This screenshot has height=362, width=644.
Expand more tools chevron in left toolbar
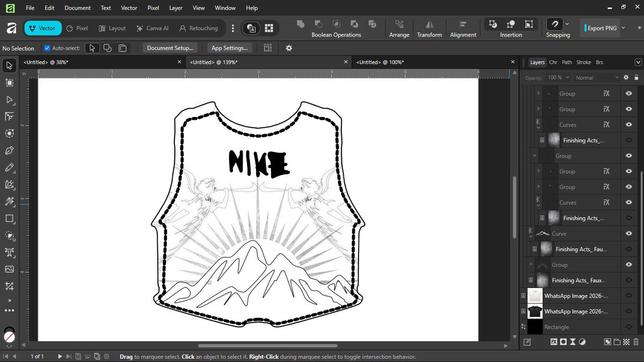(9, 300)
